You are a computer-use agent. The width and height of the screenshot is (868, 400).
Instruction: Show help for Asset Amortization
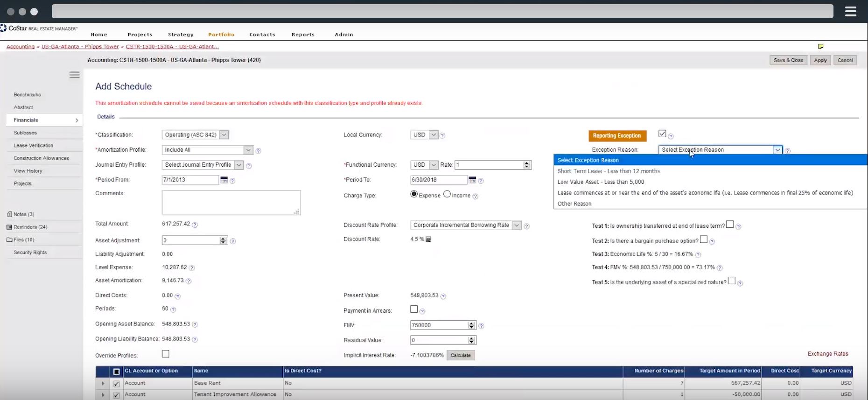[x=189, y=281]
